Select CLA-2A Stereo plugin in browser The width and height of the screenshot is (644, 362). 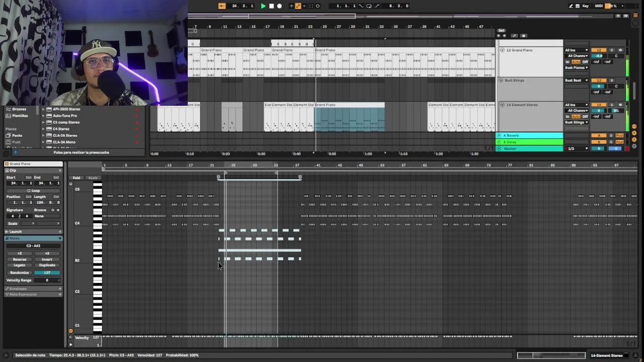65,136
